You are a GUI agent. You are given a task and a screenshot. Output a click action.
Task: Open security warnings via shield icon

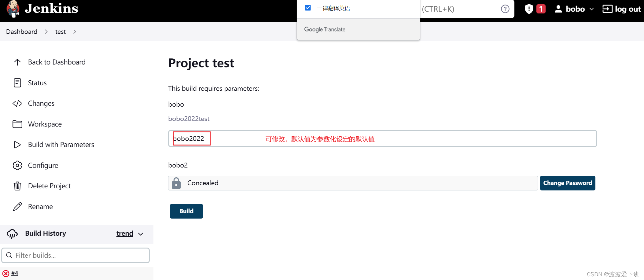tap(528, 9)
